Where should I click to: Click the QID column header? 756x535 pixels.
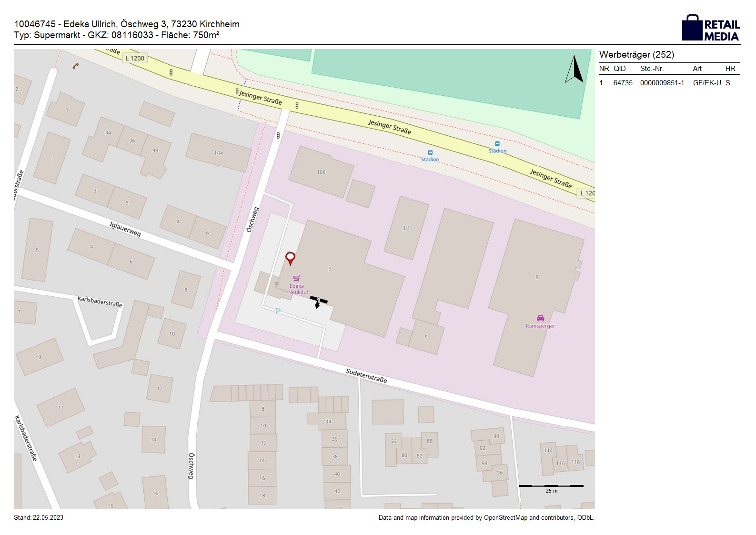click(x=619, y=69)
